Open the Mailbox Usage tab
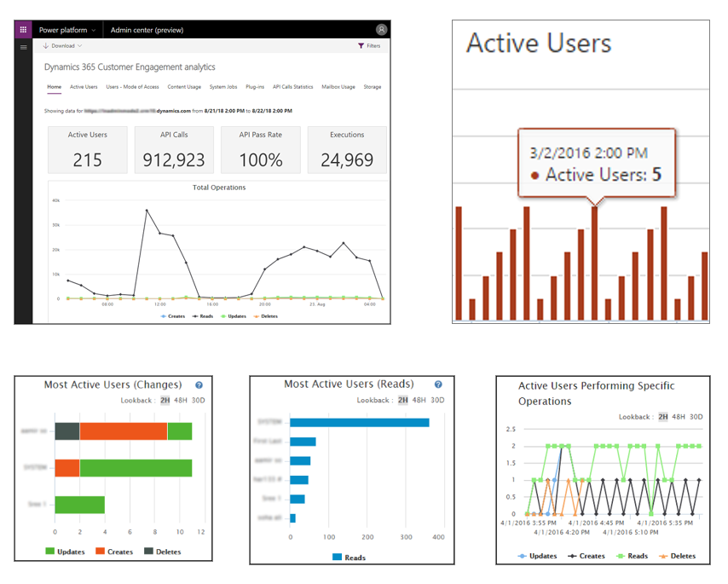This screenshot has height=584, width=728. coord(338,87)
